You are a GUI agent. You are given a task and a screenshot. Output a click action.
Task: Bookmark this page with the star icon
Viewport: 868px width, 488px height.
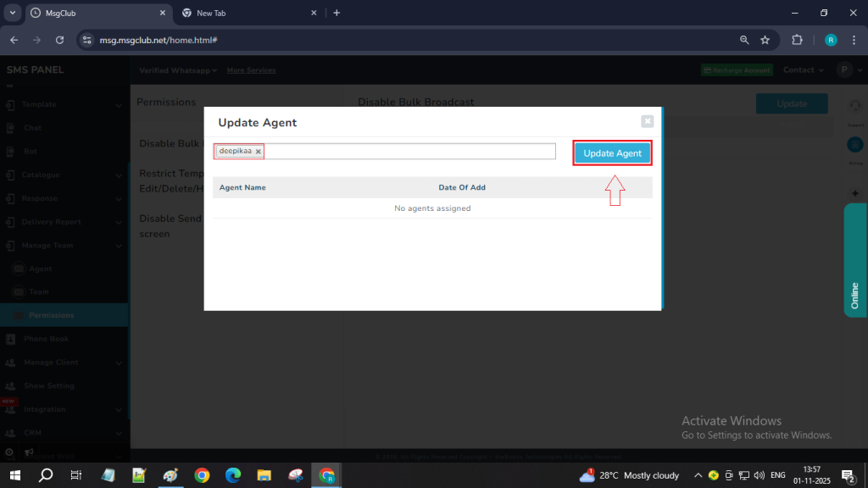point(765,40)
